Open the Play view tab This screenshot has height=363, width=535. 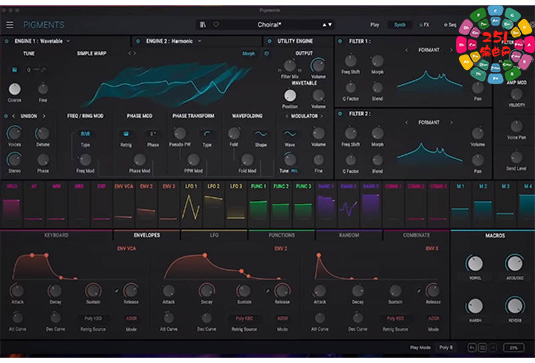click(375, 25)
